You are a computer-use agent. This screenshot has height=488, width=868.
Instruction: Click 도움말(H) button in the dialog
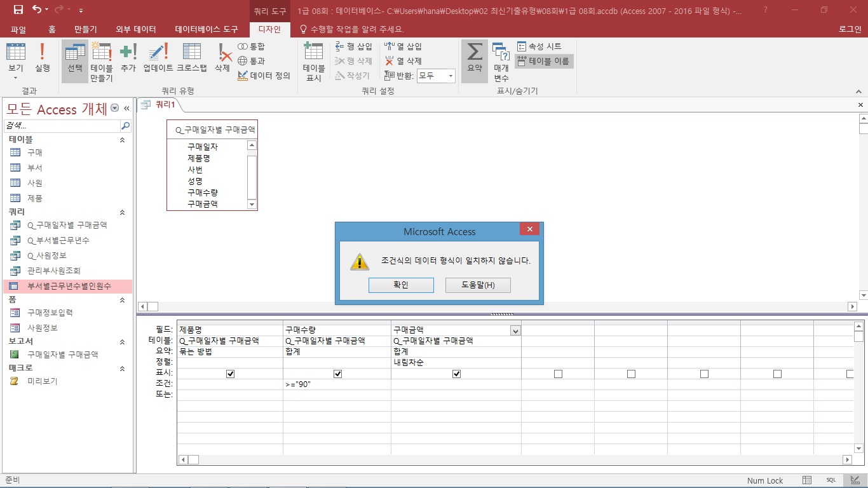[478, 285]
